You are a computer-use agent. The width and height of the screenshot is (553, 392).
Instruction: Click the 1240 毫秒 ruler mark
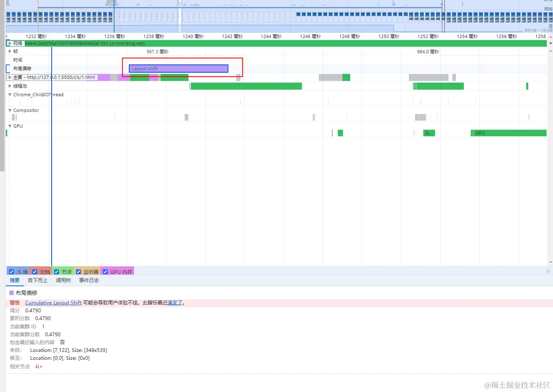pos(193,36)
